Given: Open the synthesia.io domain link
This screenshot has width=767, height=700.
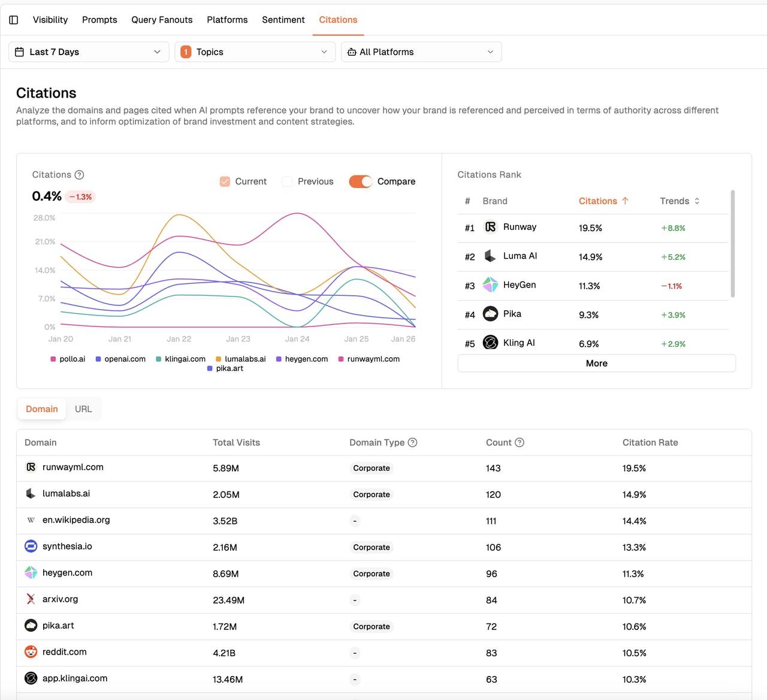Looking at the screenshot, I should click(67, 546).
